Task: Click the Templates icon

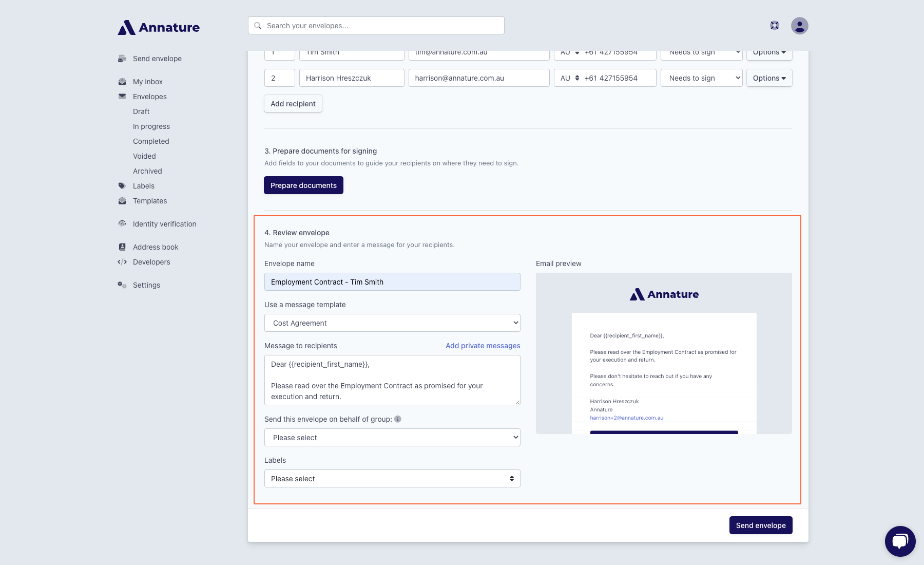Action: click(122, 201)
